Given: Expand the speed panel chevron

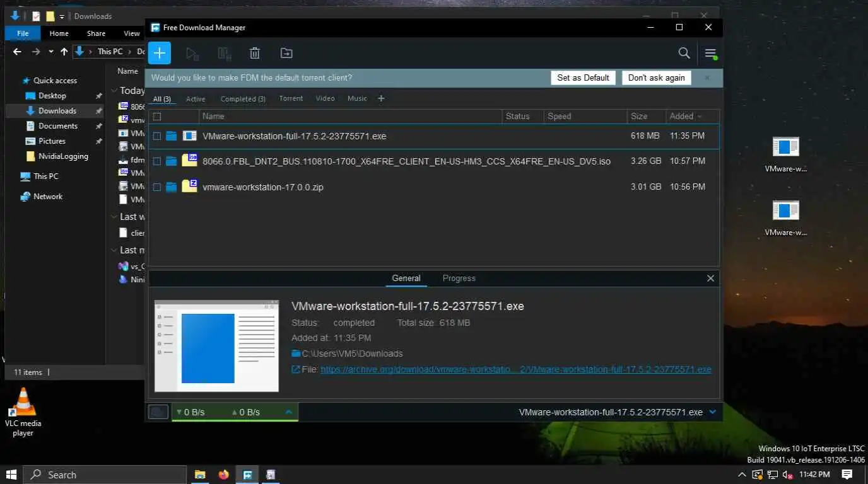Looking at the screenshot, I should click(x=289, y=412).
